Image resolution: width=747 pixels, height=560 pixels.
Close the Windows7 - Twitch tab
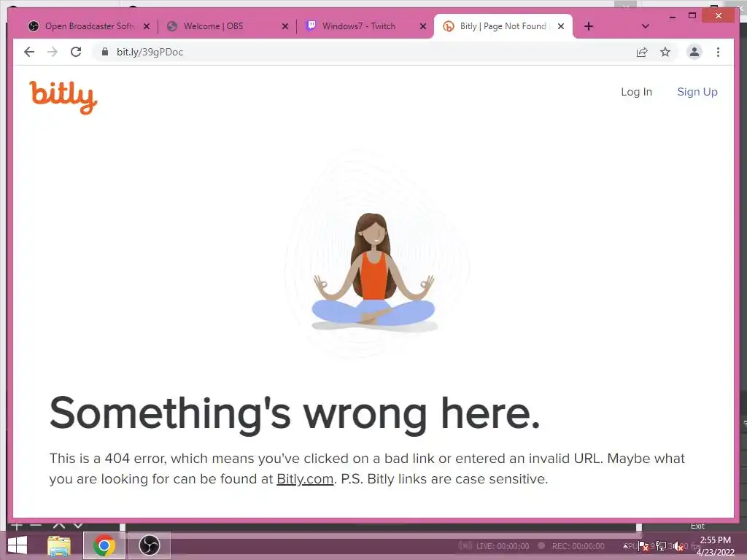(423, 26)
